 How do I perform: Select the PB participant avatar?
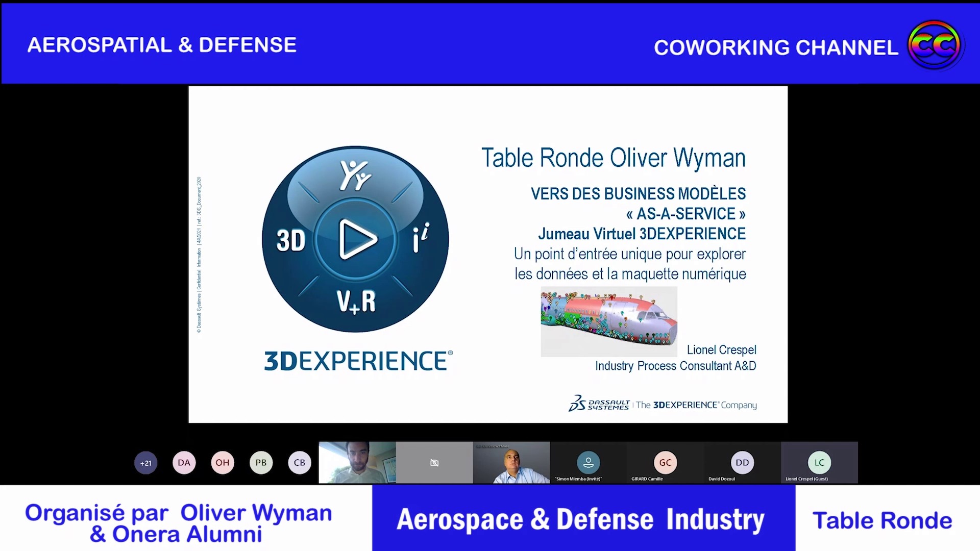(261, 463)
